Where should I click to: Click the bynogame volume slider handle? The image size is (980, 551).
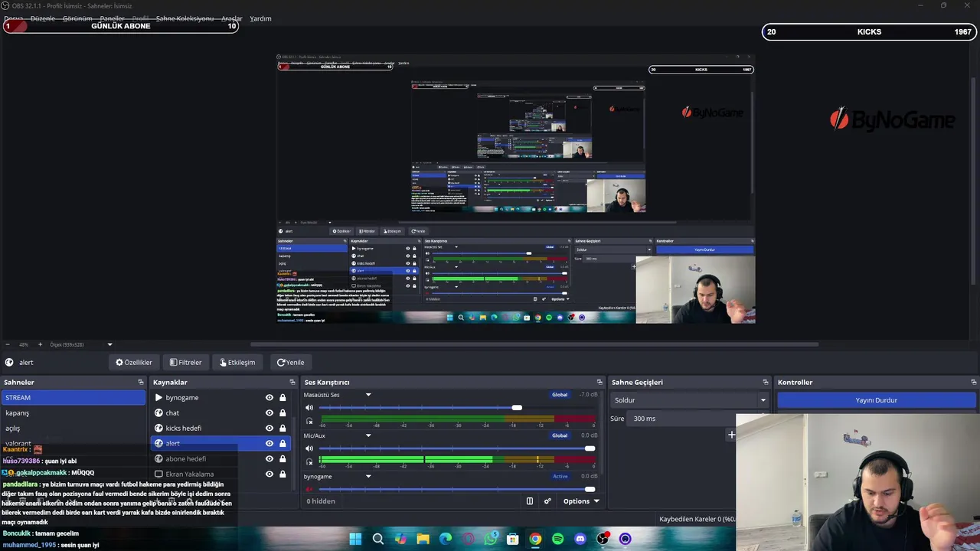coord(590,489)
